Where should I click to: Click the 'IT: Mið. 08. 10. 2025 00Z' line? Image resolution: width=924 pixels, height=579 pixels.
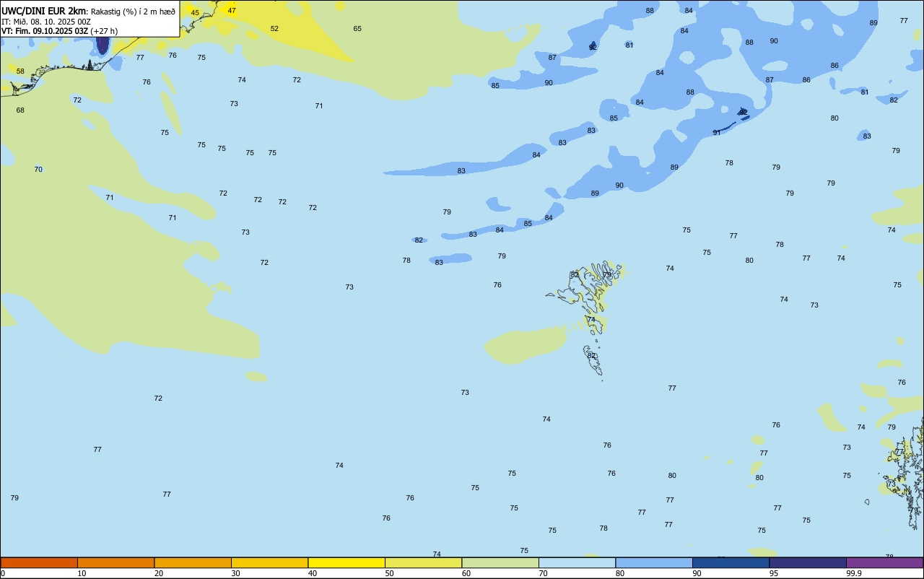click(46, 22)
